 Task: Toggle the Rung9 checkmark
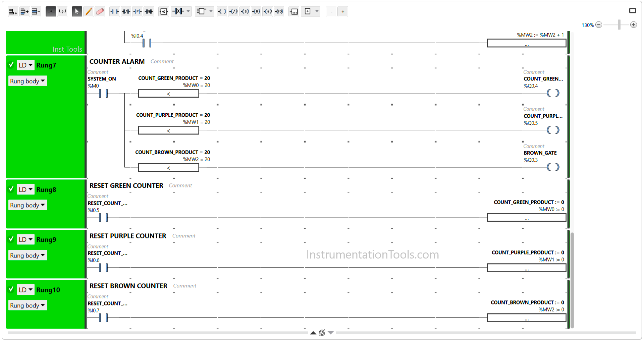[11, 239]
